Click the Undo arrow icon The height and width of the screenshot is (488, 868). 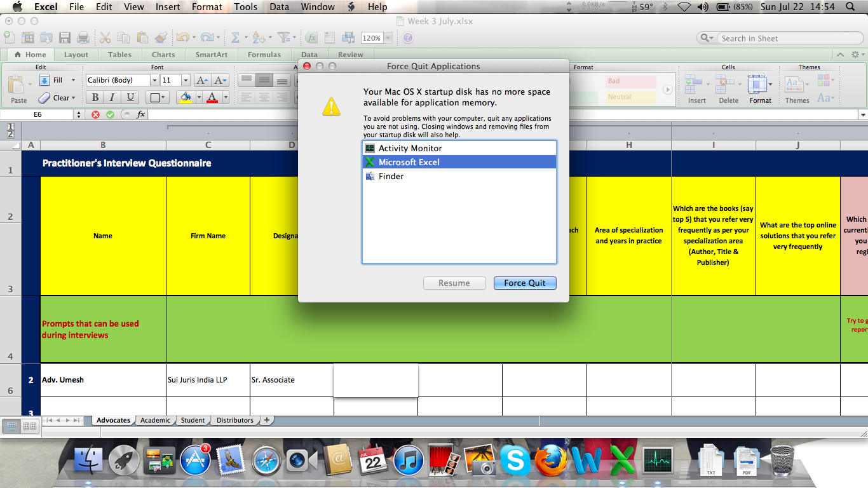[182, 37]
